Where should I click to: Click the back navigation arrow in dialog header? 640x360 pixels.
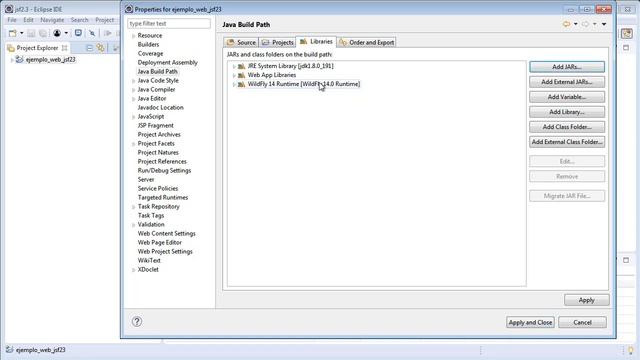tap(567, 24)
